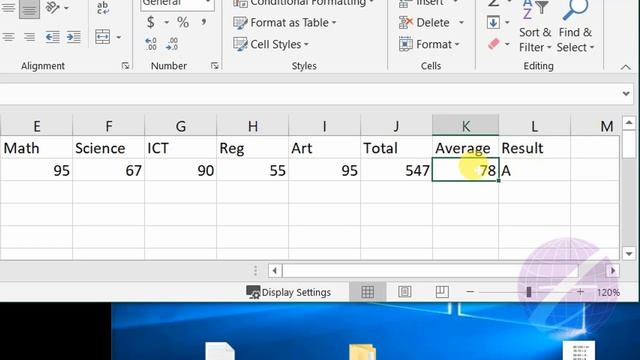The height and width of the screenshot is (360, 640).
Task: Open Merge & Center dropdown arrow
Action: (x=118, y=37)
